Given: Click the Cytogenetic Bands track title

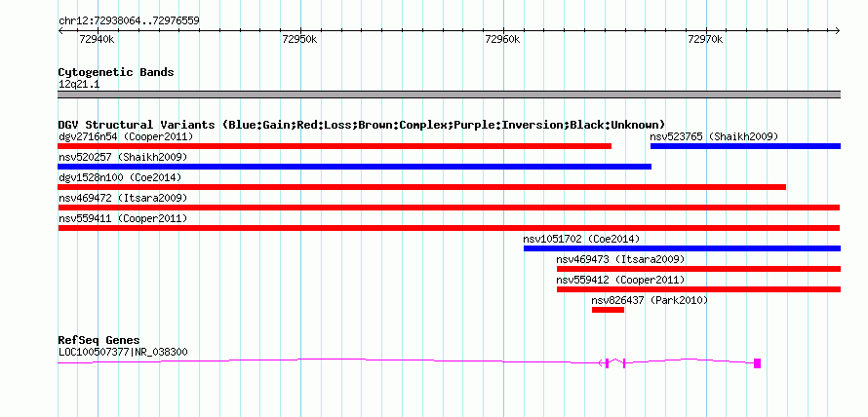Looking at the screenshot, I should pyautogui.click(x=116, y=72).
